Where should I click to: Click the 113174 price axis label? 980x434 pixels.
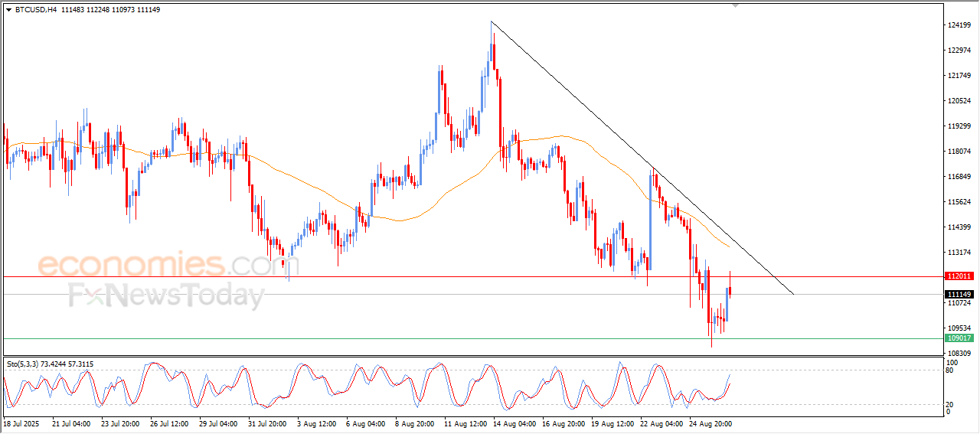coord(959,253)
